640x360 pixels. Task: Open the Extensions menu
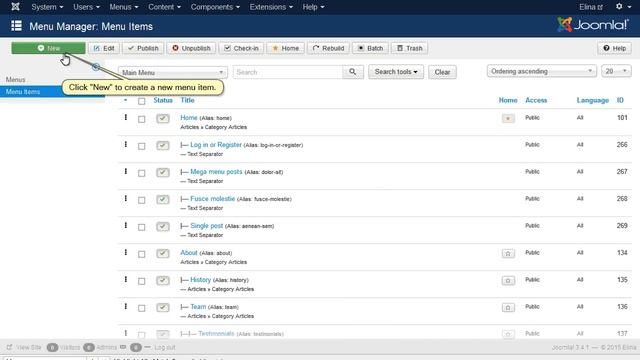pos(271,7)
